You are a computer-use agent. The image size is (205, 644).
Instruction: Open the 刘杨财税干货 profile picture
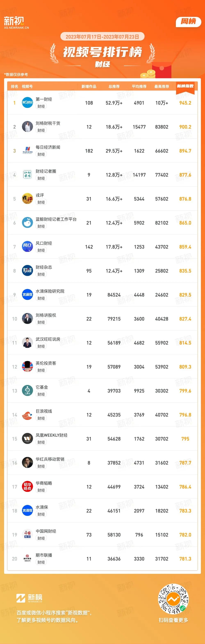(x=27, y=127)
